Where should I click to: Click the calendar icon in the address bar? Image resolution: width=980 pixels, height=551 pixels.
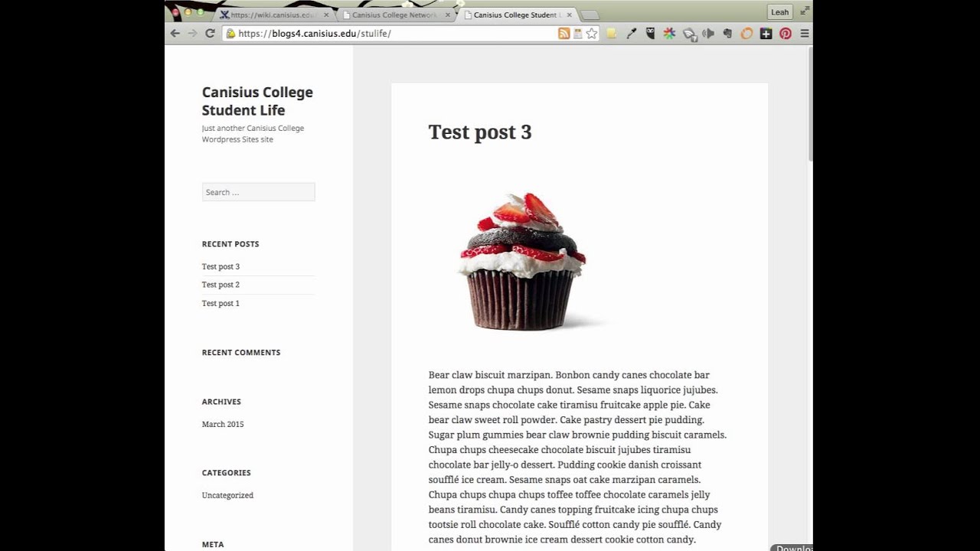tap(578, 34)
